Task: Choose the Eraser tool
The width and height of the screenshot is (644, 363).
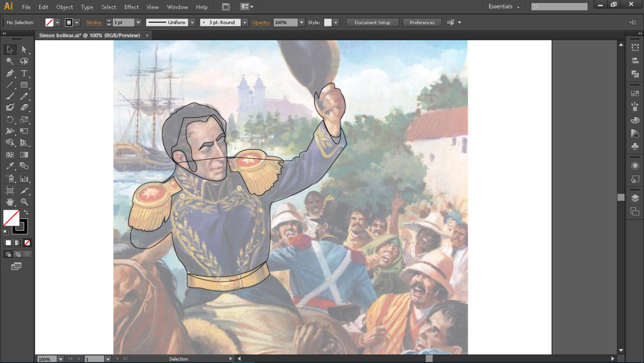Action: tap(24, 107)
